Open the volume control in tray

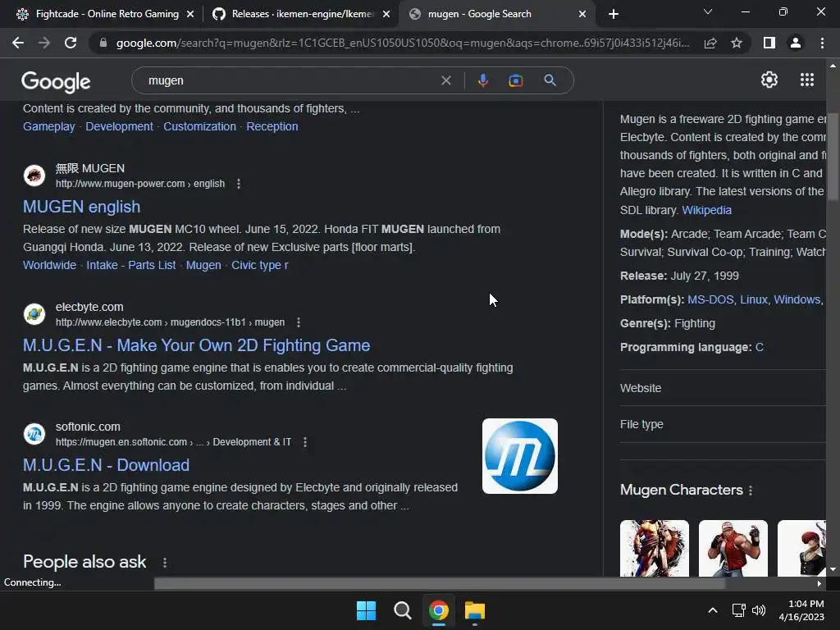(x=759, y=610)
